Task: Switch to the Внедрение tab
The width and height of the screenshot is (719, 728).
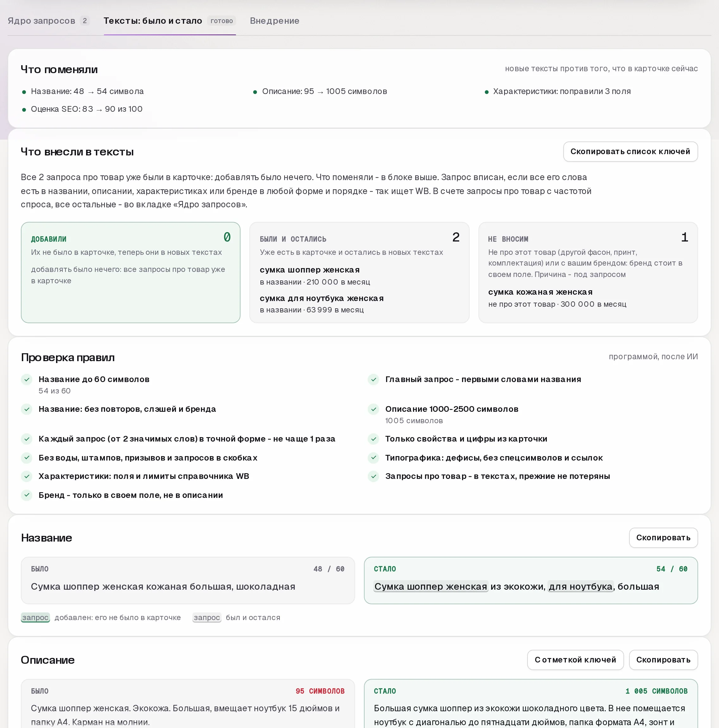Action: pyautogui.click(x=274, y=21)
